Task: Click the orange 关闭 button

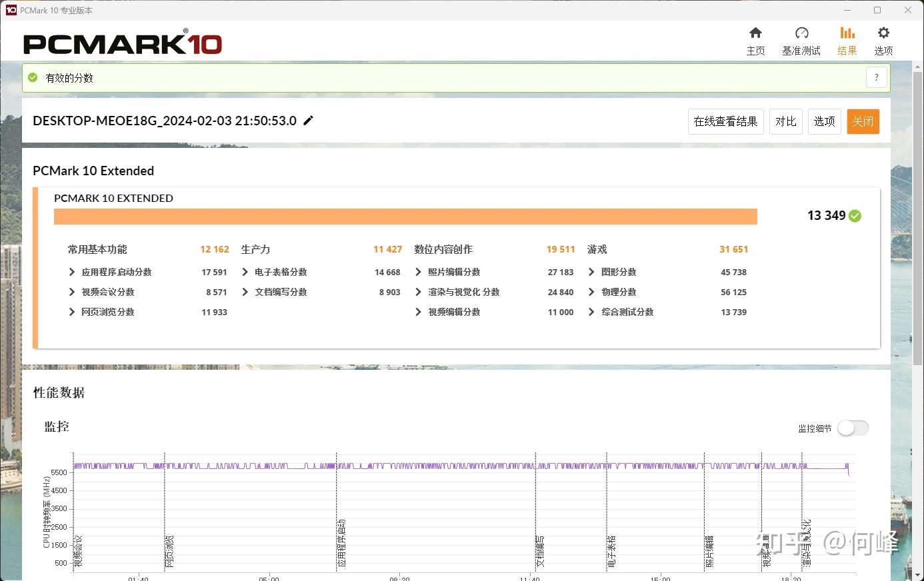Action: 863,121
